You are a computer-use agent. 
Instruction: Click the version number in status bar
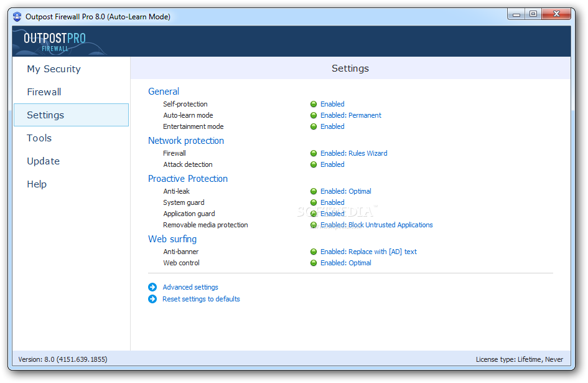coord(63,359)
